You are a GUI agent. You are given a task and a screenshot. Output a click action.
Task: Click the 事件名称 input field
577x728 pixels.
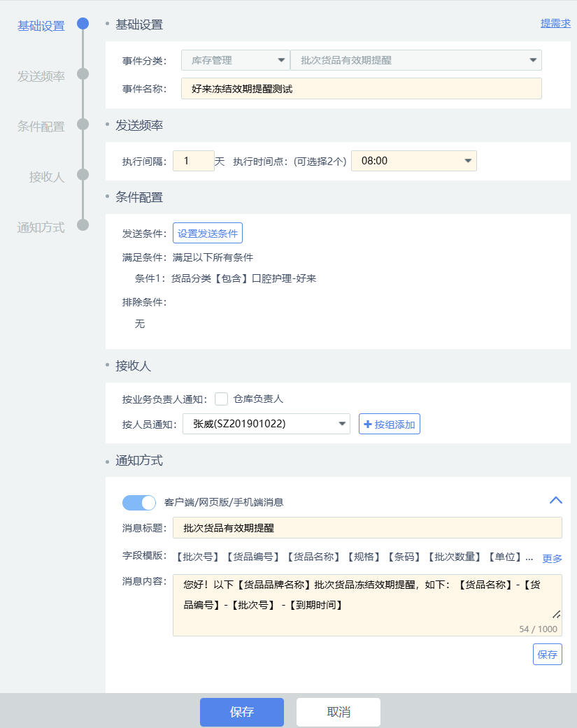pyautogui.click(x=361, y=89)
